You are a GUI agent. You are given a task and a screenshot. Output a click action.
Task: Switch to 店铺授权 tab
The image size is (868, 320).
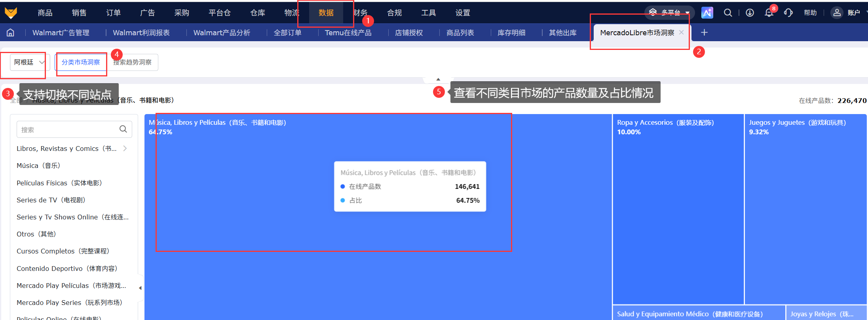click(409, 32)
